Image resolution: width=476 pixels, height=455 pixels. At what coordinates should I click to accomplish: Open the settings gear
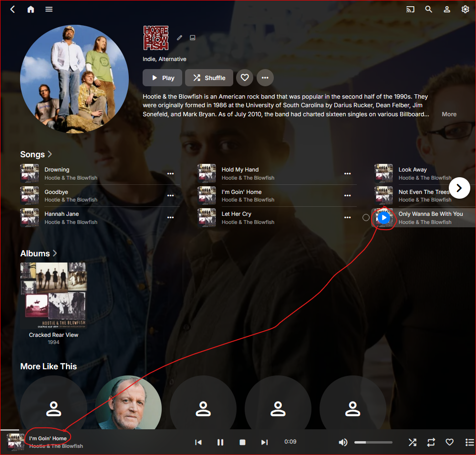(465, 10)
